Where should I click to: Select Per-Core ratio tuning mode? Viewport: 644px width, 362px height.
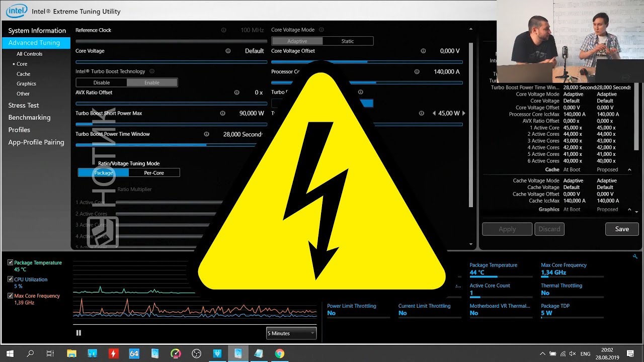[x=154, y=172]
